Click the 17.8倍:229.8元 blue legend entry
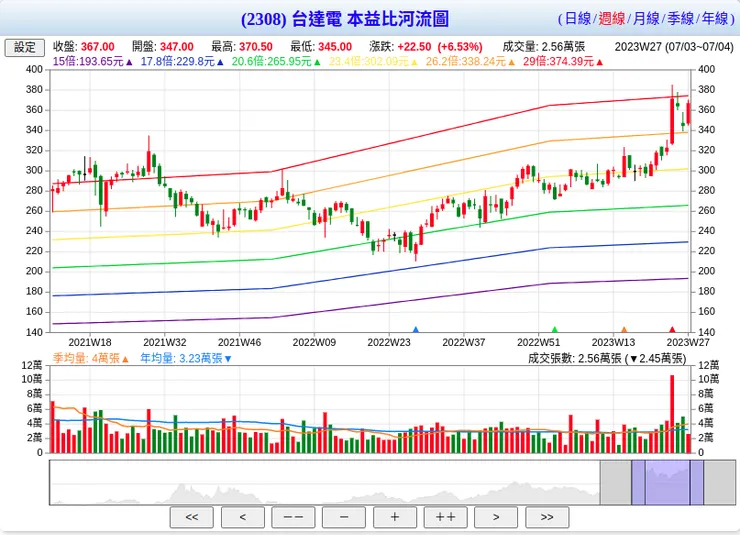Image resolution: width=740 pixels, height=535 pixels. click(x=182, y=62)
